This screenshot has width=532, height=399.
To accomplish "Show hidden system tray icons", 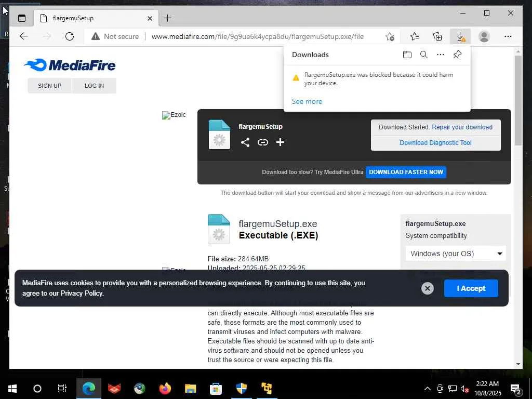I will (x=428, y=389).
